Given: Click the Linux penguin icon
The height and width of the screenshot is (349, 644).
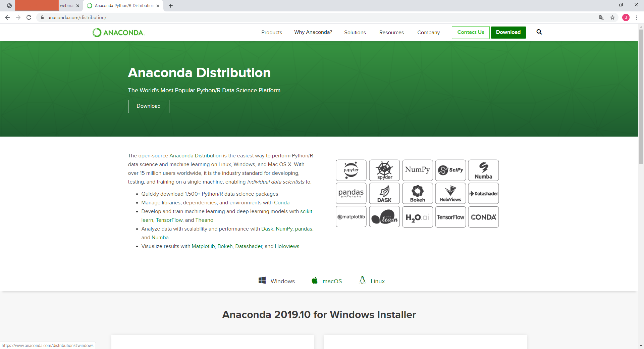Looking at the screenshot, I should 362,280.
